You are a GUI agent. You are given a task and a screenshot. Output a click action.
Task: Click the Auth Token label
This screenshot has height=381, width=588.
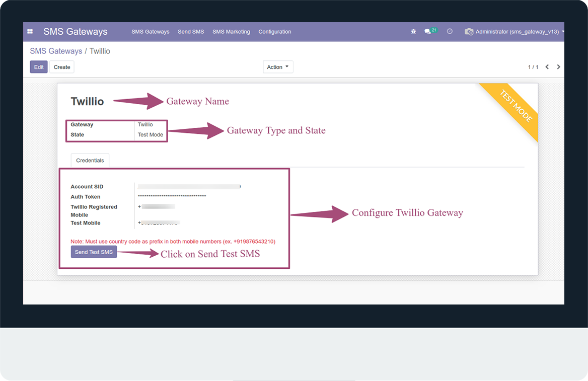[x=86, y=196]
